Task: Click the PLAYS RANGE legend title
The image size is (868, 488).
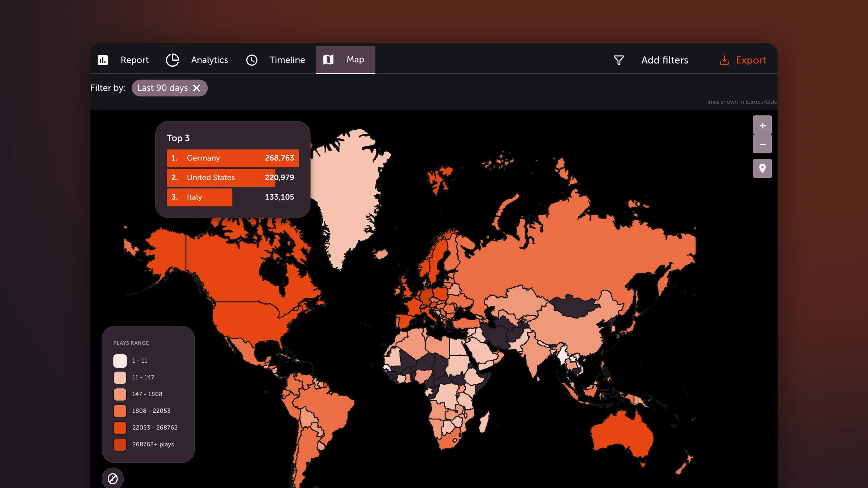Action: click(131, 343)
